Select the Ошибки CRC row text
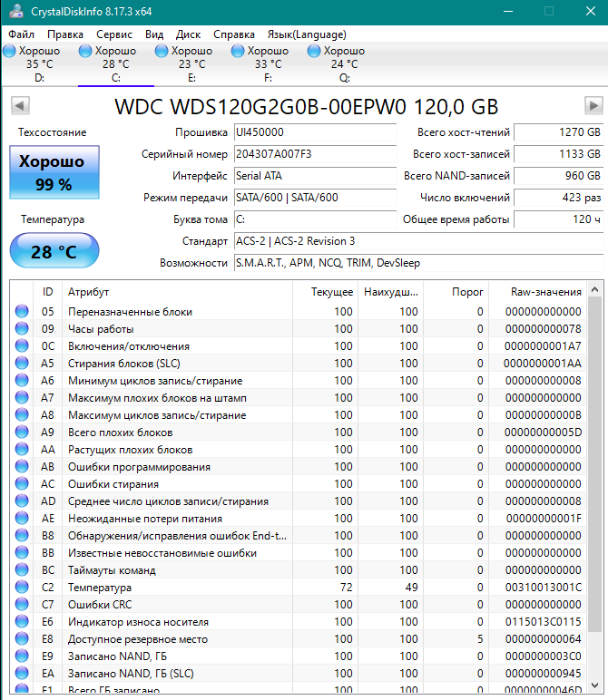Screen dimensions: 608x700 tap(100, 605)
